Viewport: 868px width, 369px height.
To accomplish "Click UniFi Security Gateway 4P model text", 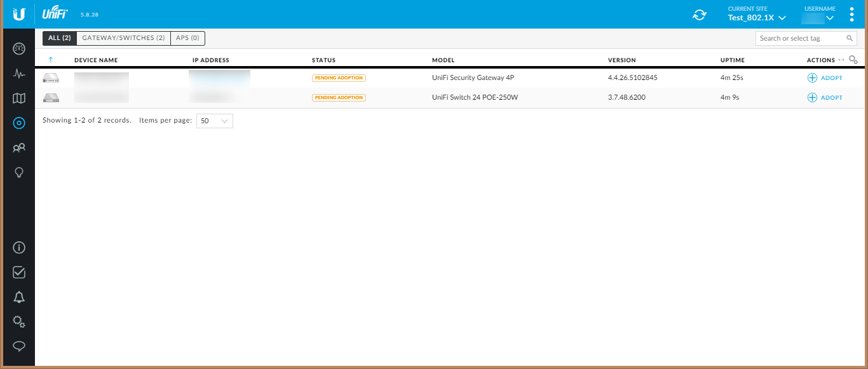I will coord(472,78).
